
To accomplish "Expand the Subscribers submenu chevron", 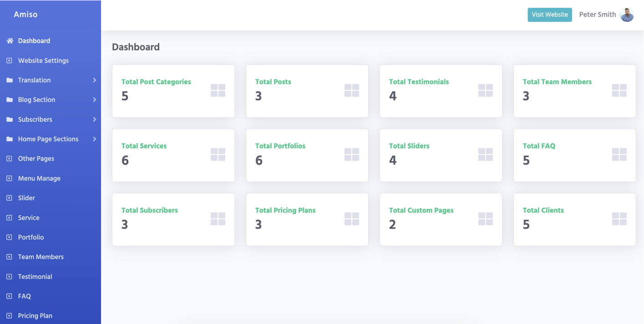I will tap(95, 119).
